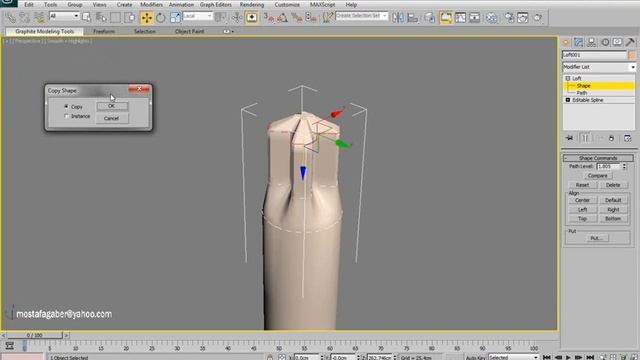Expand Editable Spline stack entry
The height and width of the screenshot is (360, 640).
[x=568, y=100]
